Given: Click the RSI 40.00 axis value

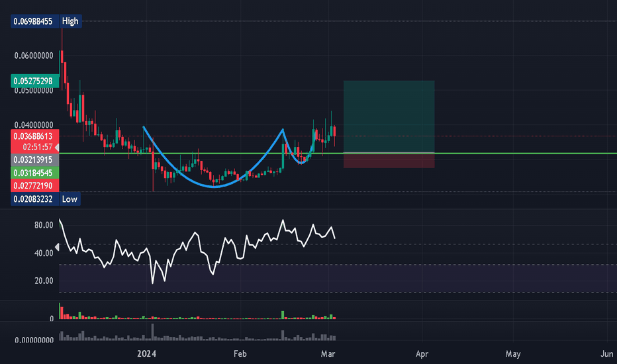Looking at the screenshot, I should point(44,253).
